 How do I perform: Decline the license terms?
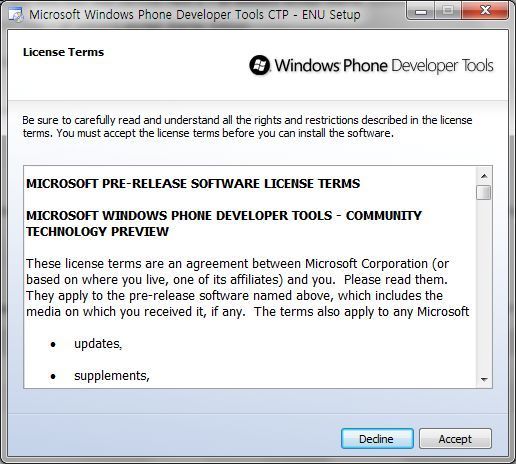click(x=377, y=439)
